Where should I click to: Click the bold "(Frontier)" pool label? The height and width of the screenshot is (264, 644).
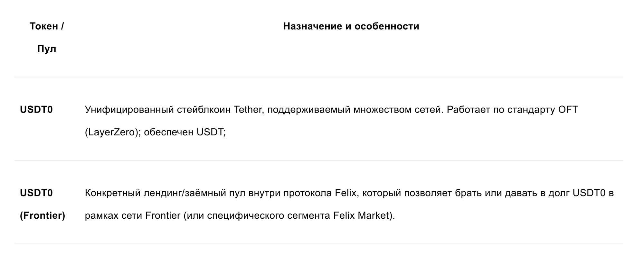pos(43,216)
